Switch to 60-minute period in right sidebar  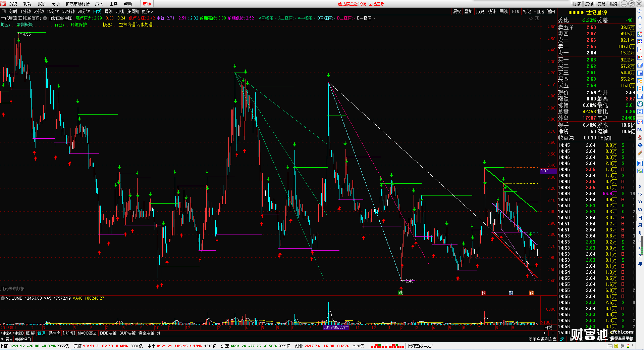click(640, 210)
